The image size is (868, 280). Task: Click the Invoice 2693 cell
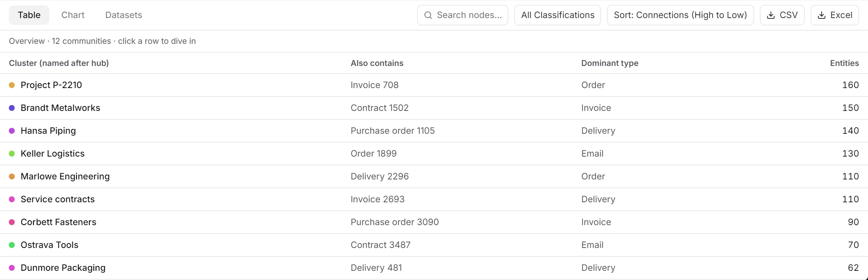point(377,199)
